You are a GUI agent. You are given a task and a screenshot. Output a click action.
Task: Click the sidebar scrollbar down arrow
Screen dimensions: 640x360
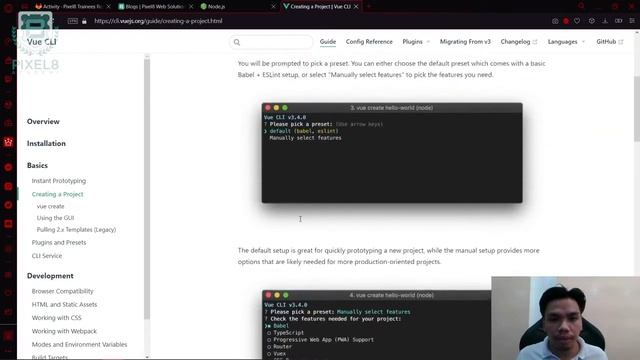[147, 357]
